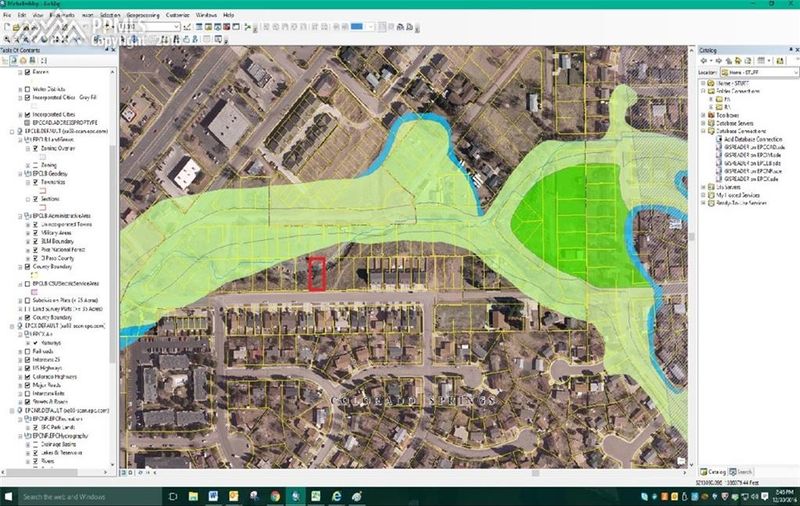Collapse the EPCLB.AdministrativeArea group

[20, 216]
